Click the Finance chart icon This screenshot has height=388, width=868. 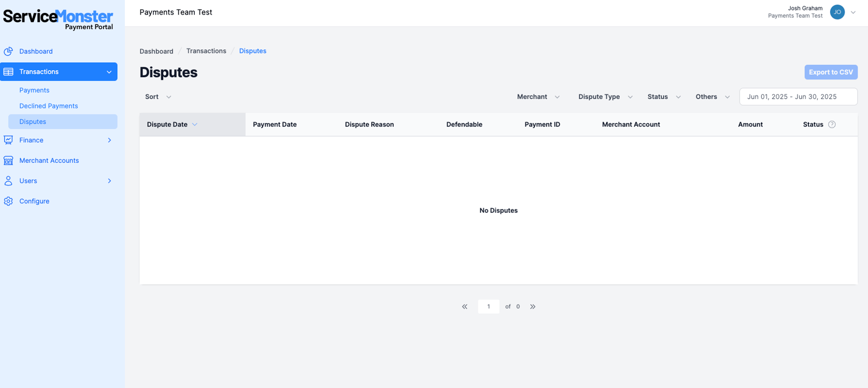point(8,140)
